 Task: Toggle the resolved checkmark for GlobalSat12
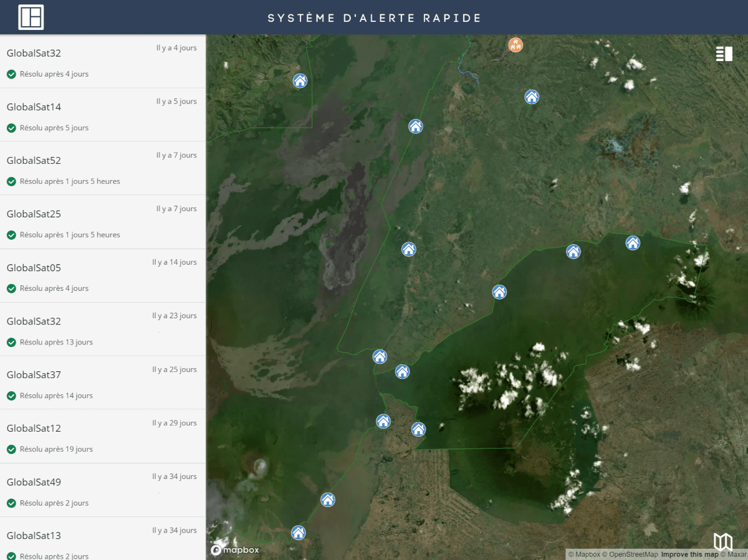[11, 449]
